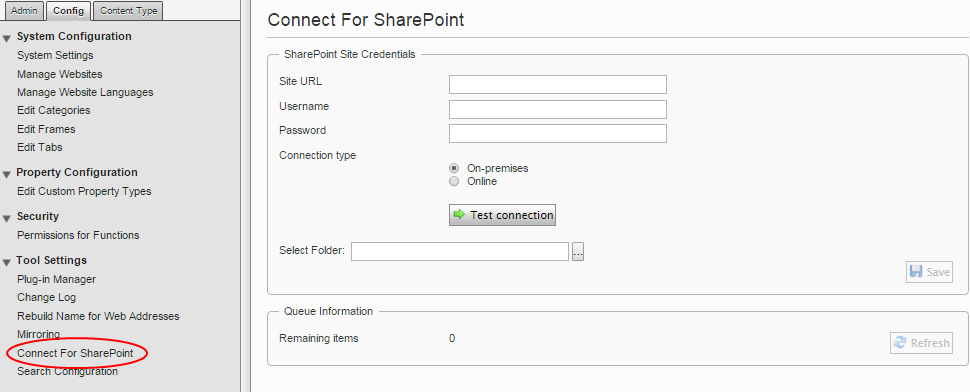Collapse the System Configuration section arrow
The width and height of the screenshot is (970, 392).
(7, 38)
